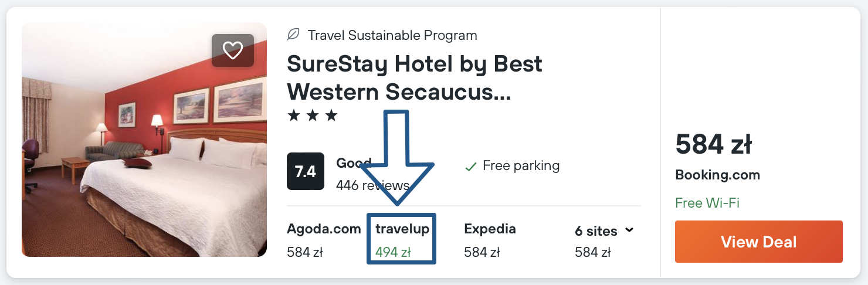This screenshot has height=285, width=868.
Task: Open the 446 reviews link
Action: coord(373,186)
